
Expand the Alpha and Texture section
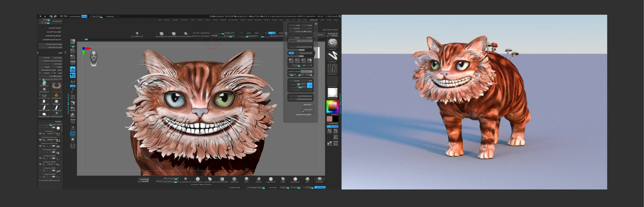click(54, 32)
